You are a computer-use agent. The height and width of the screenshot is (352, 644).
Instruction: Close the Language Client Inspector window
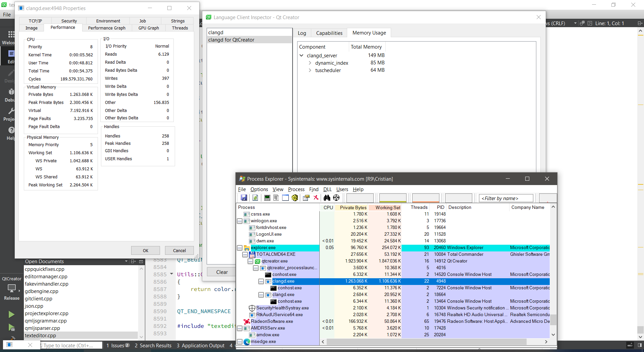(x=539, y=17)
